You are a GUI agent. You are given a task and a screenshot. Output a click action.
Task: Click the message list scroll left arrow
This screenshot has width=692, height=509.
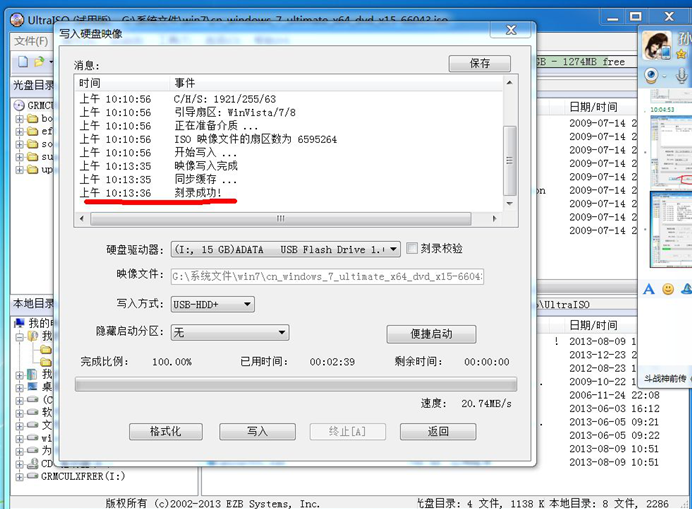(x=82, y=219)
